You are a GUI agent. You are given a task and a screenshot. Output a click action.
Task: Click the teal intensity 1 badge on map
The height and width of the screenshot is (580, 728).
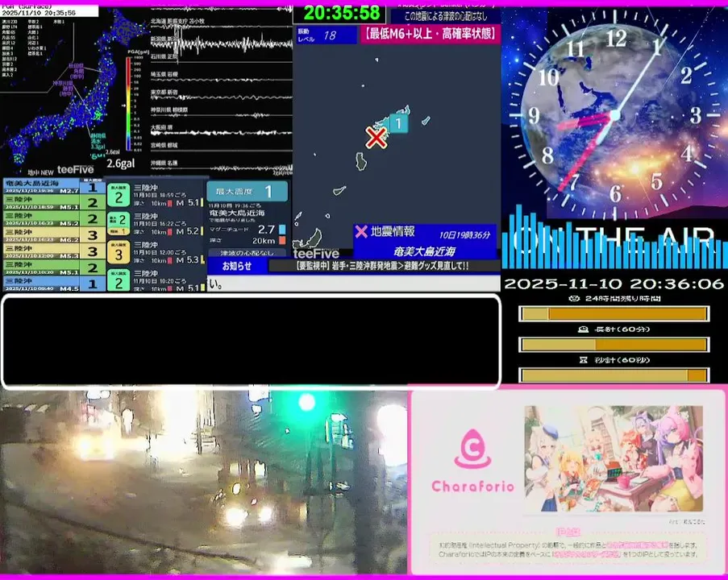click(x=399, y=123)
